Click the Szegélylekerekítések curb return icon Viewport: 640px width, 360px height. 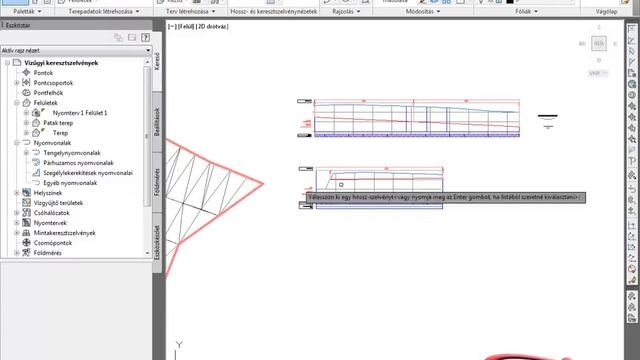(x=36, y=173)
